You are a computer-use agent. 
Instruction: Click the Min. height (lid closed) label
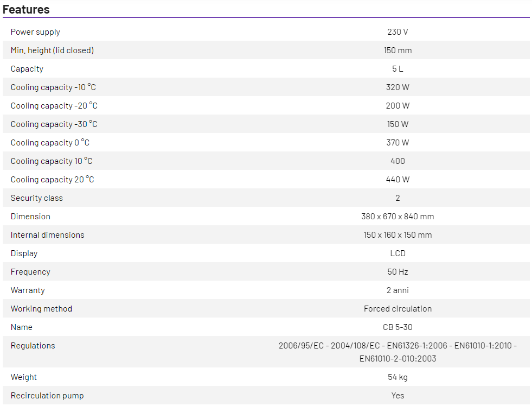tap(52, 50)
